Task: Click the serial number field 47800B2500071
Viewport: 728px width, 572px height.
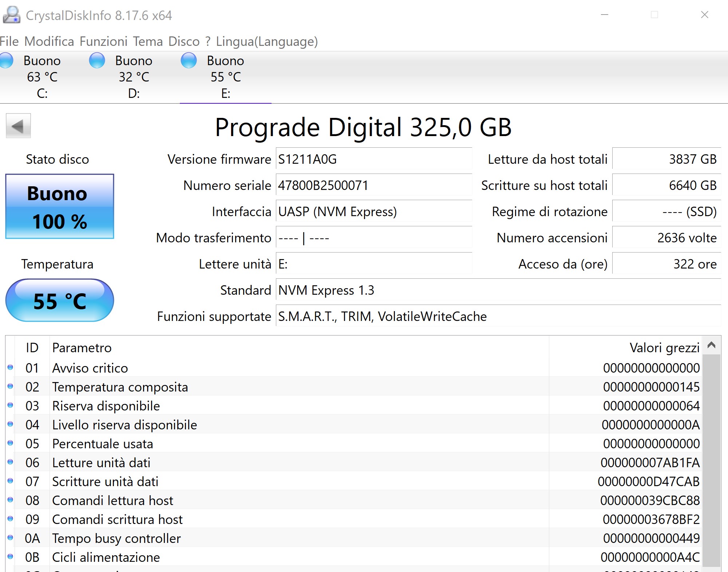Action: coord(374,185)
